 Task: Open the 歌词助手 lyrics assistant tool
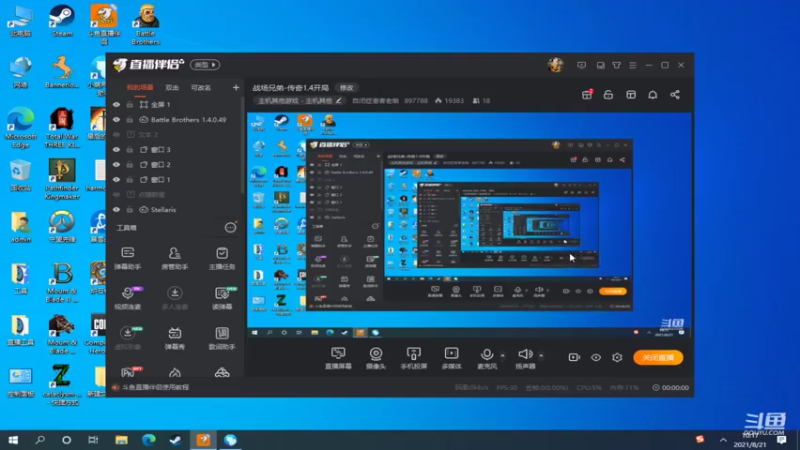pyautogui.click(x=222, y=338)
